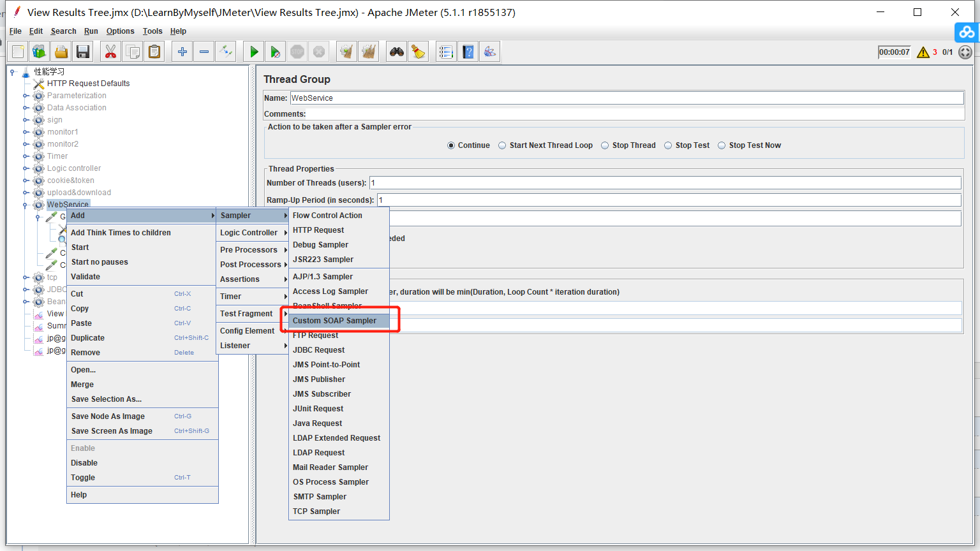Select JDBC Request from the sampler list
980x551 pixels.
point(339,350)
